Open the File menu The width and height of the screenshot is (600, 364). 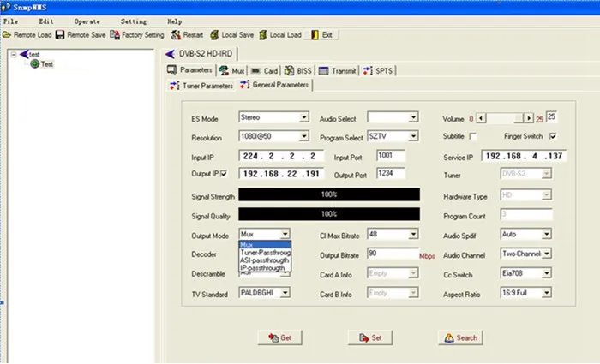[x=10, y=21]
